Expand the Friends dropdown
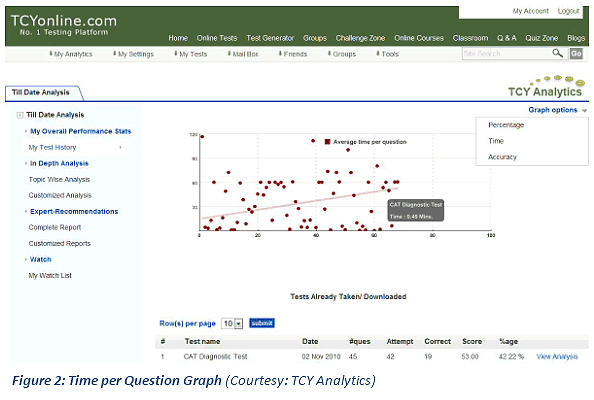 292,54
